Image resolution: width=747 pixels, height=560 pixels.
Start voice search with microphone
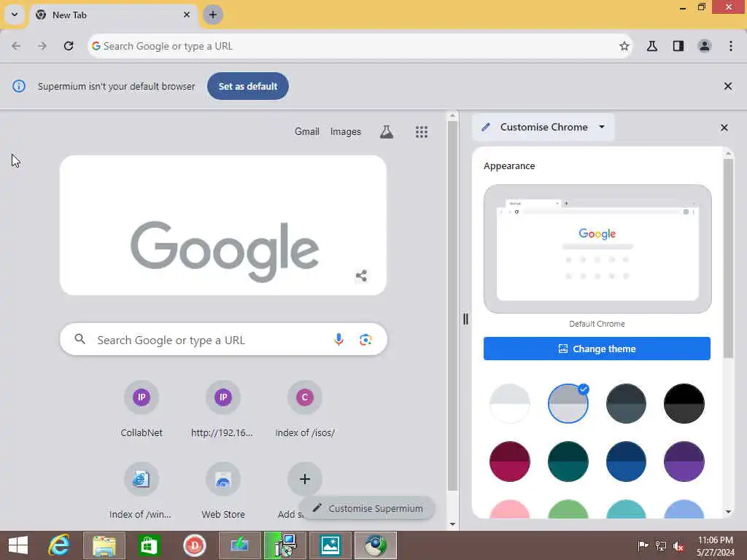[x=338, y=340]
